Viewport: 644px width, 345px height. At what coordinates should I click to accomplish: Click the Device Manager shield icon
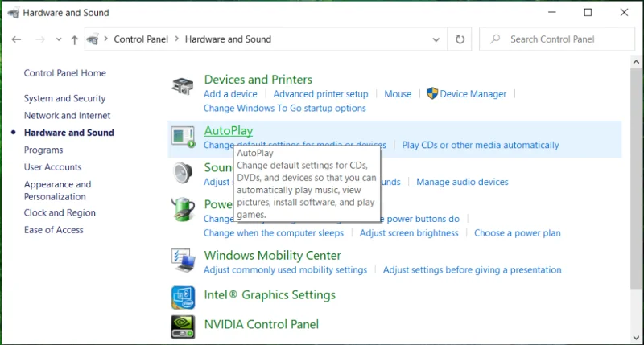point(432,93)
